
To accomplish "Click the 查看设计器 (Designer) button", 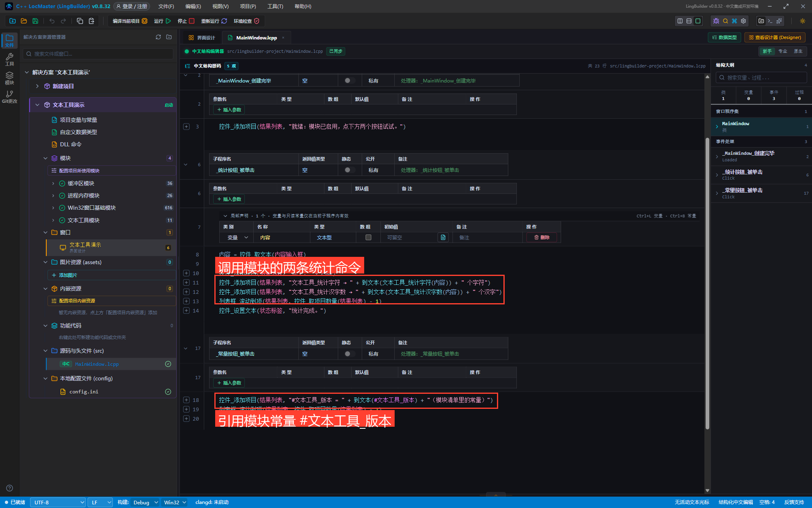I will click(x=775, y=37).
